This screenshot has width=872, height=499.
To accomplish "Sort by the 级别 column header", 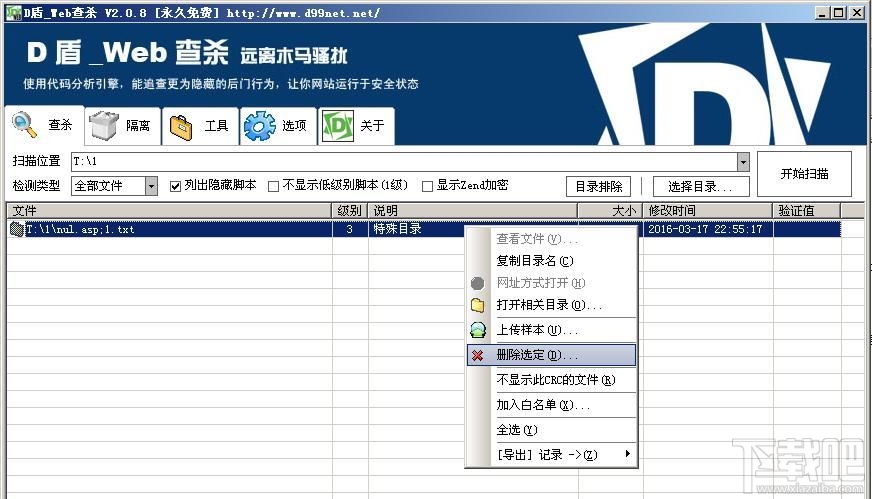I will click(350, 211).
